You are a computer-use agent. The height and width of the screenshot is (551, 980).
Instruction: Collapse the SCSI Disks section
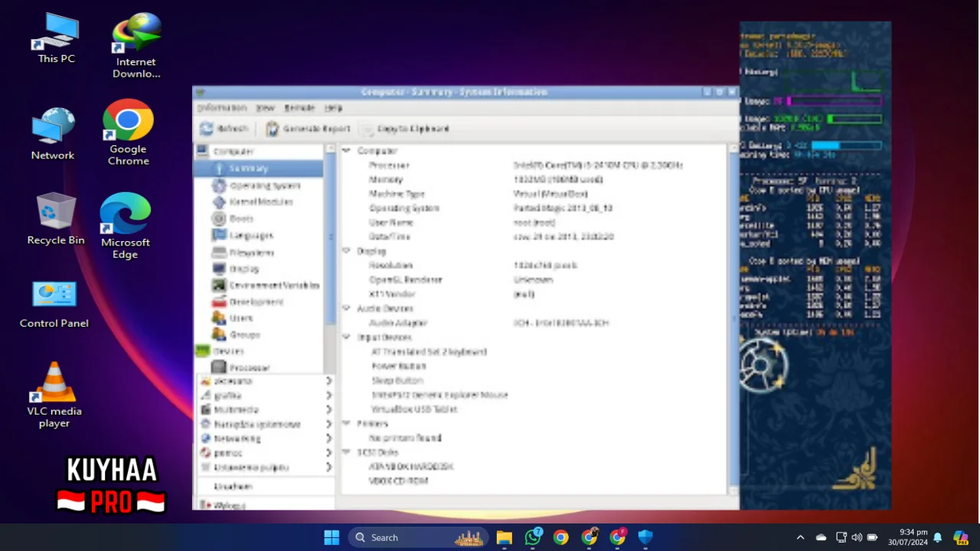(x=346, y=452)
